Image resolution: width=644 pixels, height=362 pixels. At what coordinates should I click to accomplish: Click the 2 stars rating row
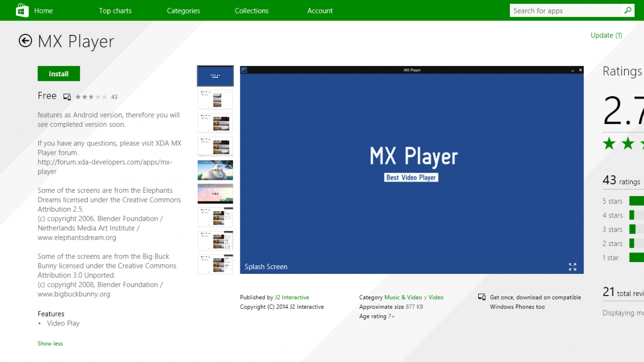(623, 243)
